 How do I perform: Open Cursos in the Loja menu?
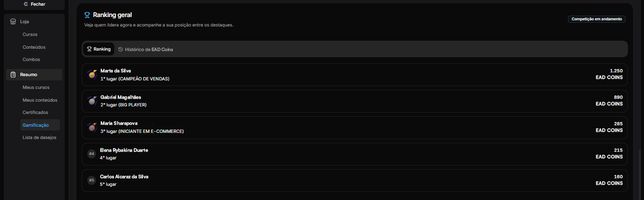tap(30, 35)
